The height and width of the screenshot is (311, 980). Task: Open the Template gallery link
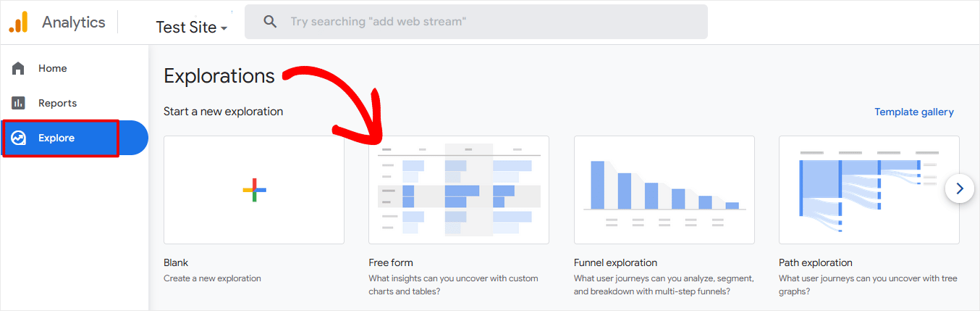[x=914, y=112]
